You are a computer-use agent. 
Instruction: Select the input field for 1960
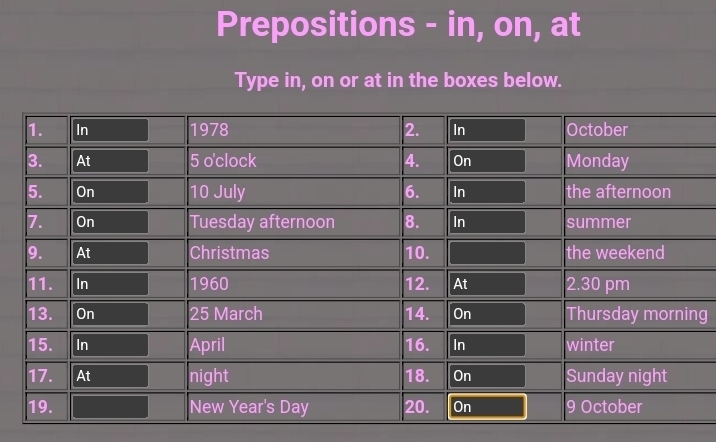click(x=110, y=284)
